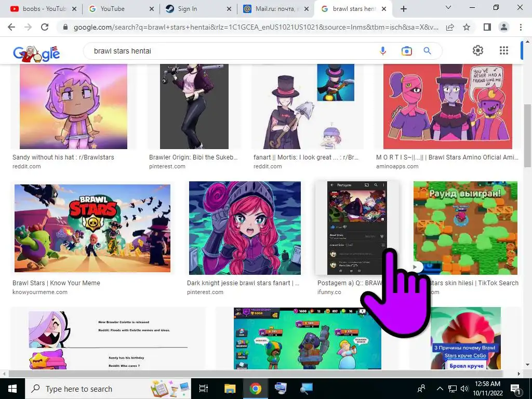Open the Chrome side panel

[487, 27]
